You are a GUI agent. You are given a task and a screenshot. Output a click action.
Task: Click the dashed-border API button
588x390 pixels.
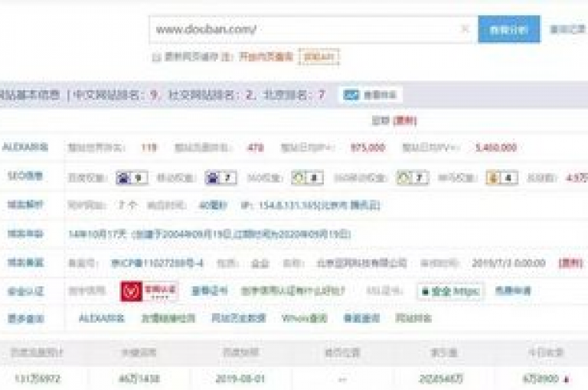(x=318, y=57)
